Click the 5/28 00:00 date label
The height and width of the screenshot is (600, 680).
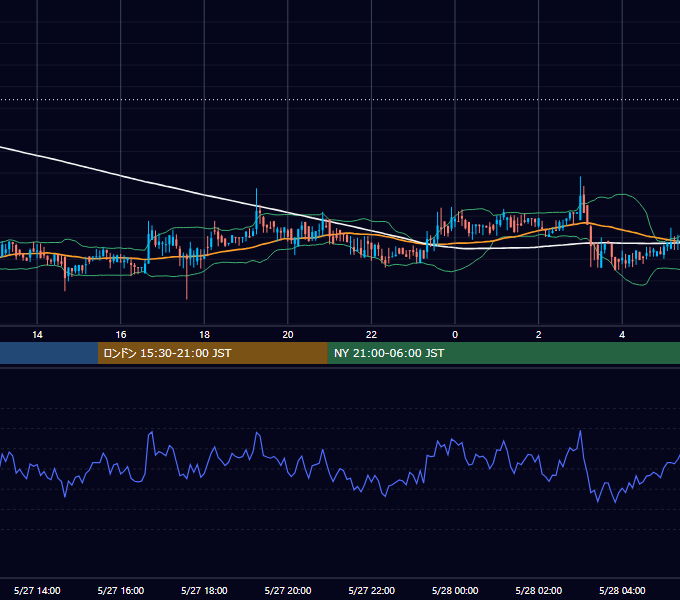tap(455, 590)
